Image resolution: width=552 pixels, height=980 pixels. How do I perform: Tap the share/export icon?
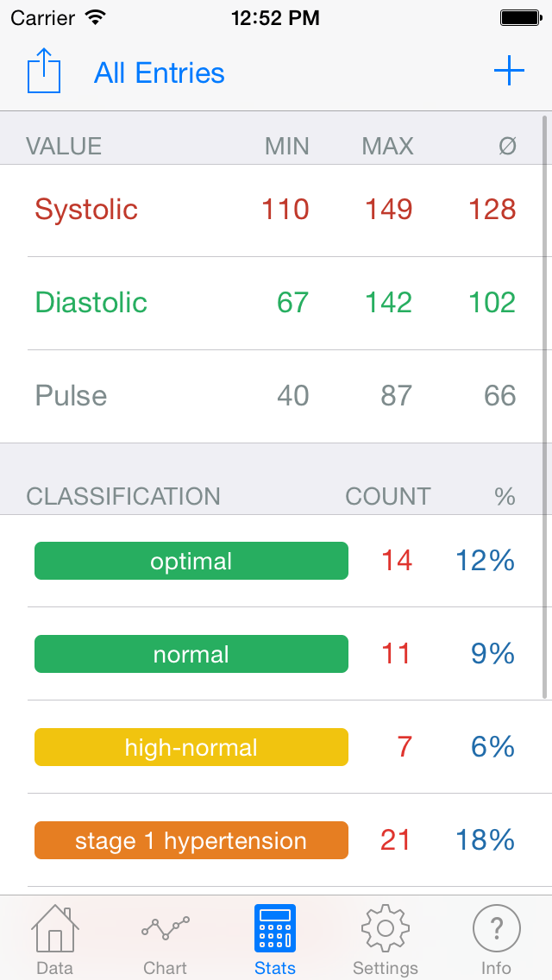[x=44, y=72]
